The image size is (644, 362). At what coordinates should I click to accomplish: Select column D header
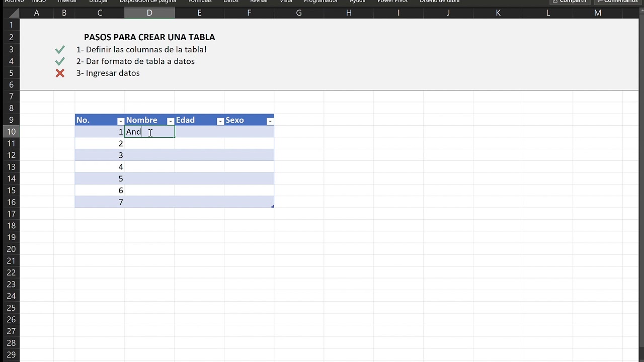coord(149,13)
